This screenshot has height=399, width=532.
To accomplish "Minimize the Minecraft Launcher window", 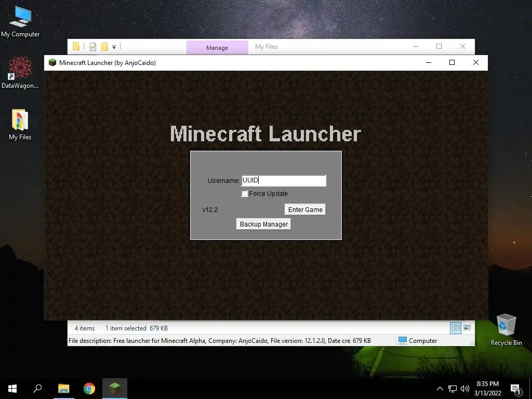I will (x=429, y=62).
